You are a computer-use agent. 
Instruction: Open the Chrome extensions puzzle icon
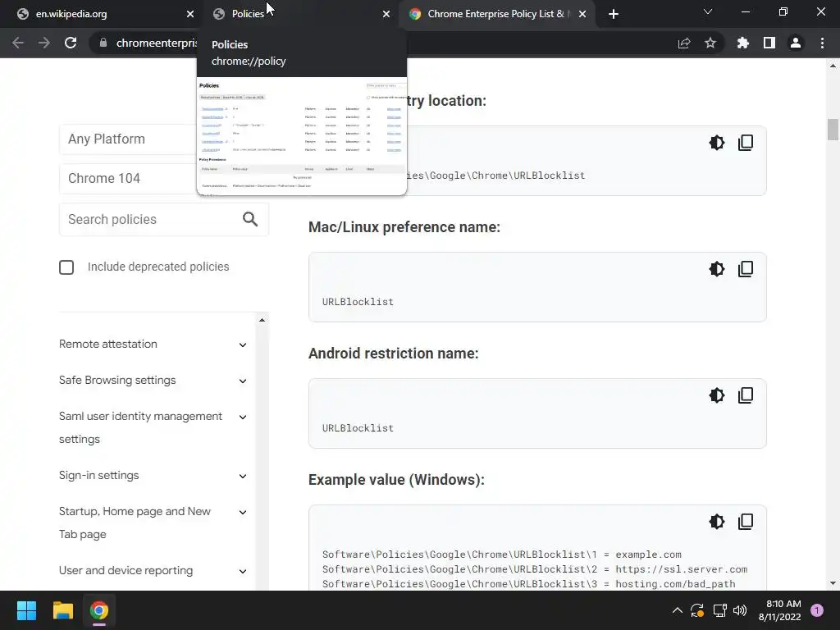(x=743, y=43)
